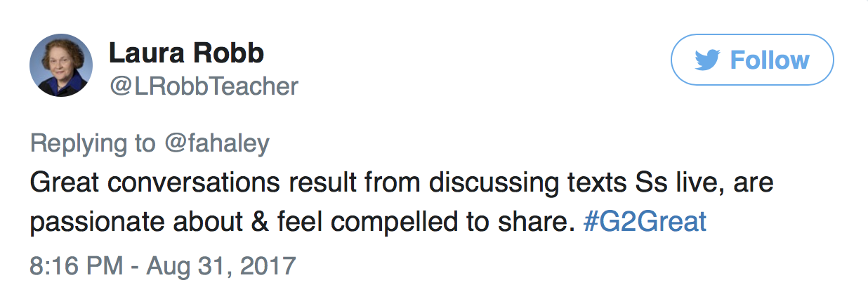This screenshot has height=292, width=868.
Task: Click the "8:16 PM" time text
Action: coord(74,267)
